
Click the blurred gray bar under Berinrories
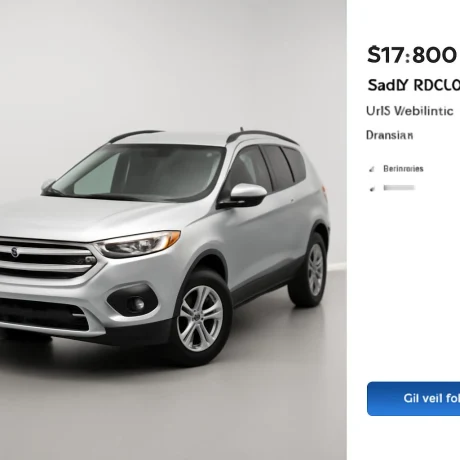[x=399, y=188]
